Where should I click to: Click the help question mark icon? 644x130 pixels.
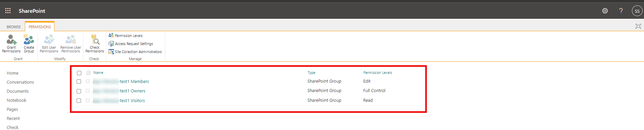point(621,11)
